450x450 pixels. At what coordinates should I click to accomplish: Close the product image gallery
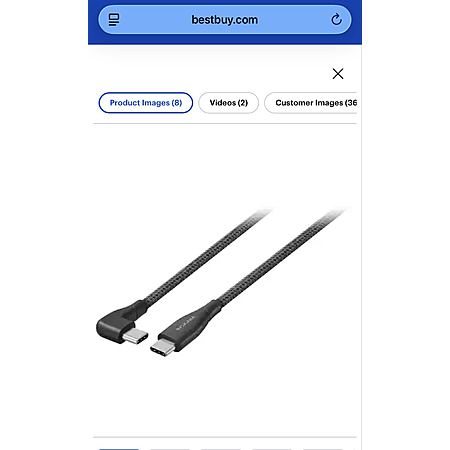pyautogui.click(x=338, y=74)
